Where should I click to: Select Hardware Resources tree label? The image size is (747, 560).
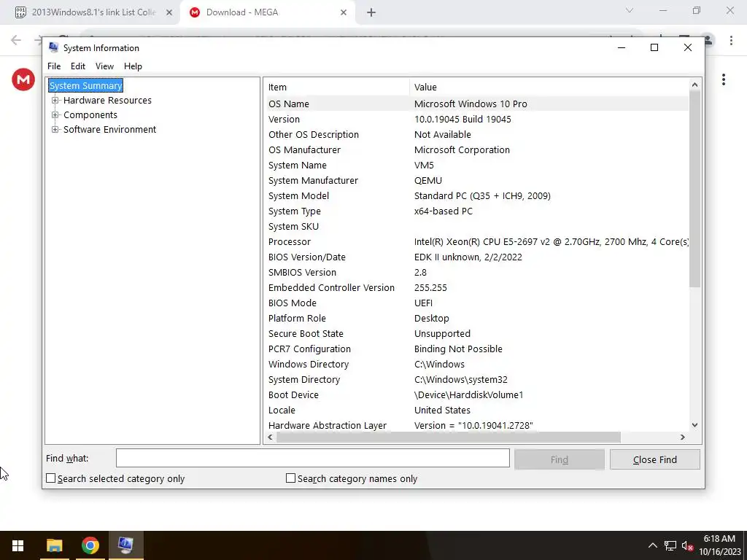click(x=108, y=101)
